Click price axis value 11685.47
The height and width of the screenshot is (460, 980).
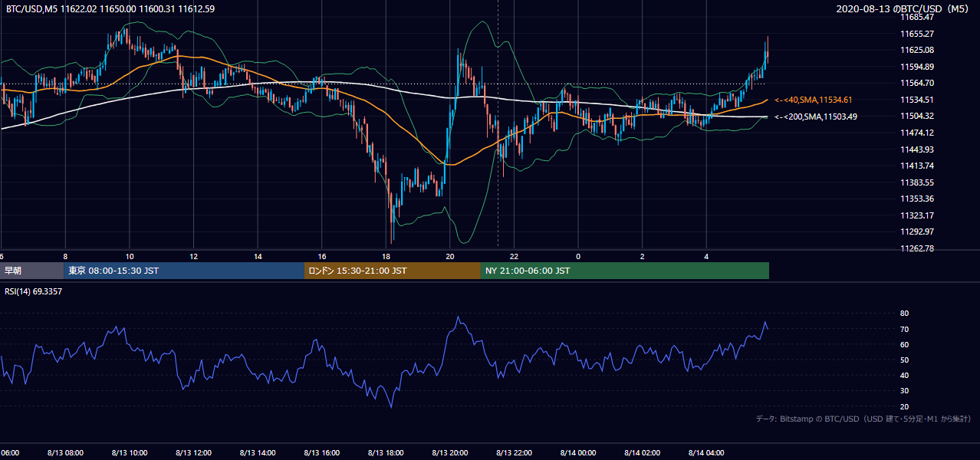pyautogui.click(x=917, y=17)
